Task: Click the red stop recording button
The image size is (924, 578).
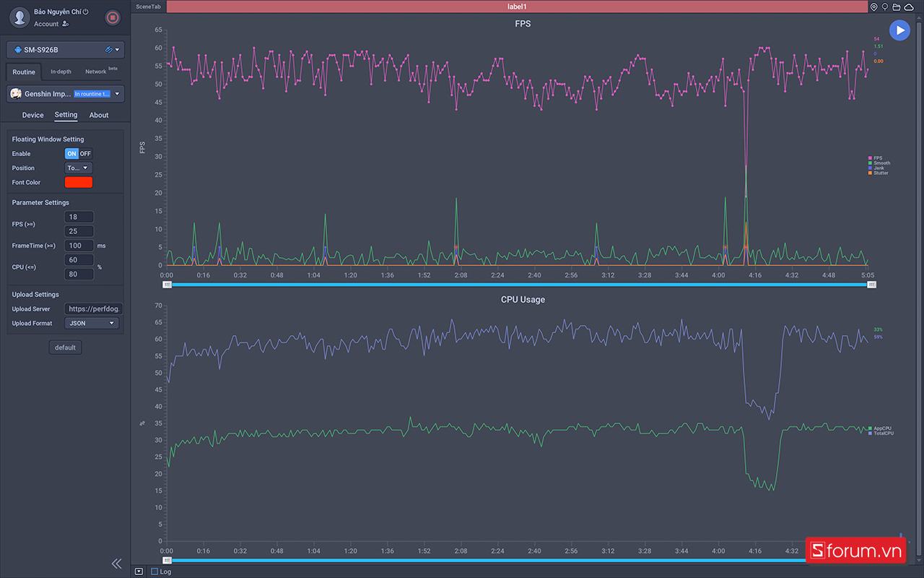Action: [x=112, y=17]
